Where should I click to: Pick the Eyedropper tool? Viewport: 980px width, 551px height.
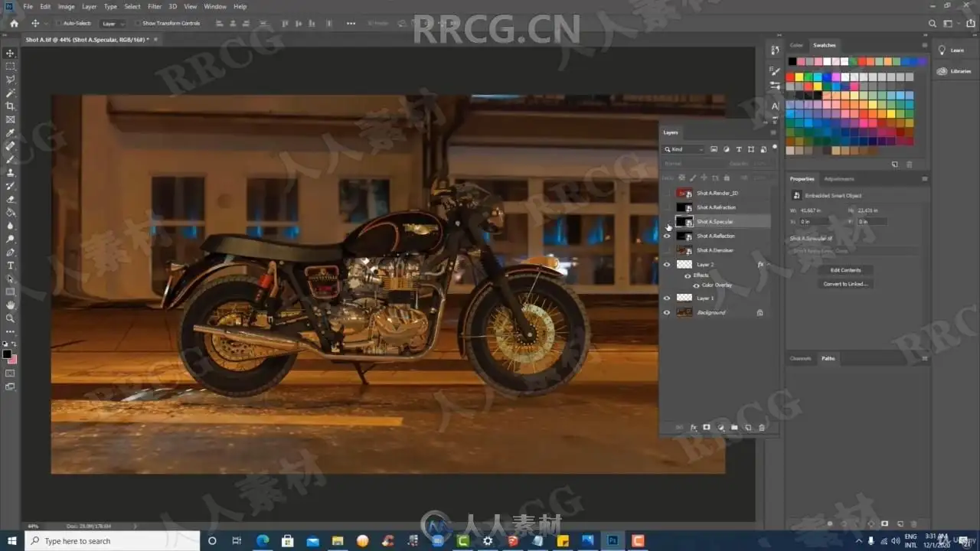pyautogui.click(x=11, y=132)
